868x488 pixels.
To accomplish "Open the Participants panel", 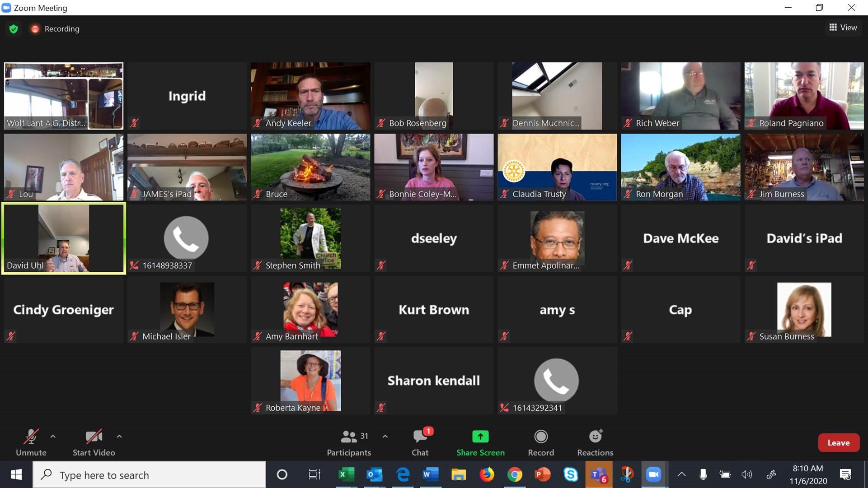I will point(349,443).
